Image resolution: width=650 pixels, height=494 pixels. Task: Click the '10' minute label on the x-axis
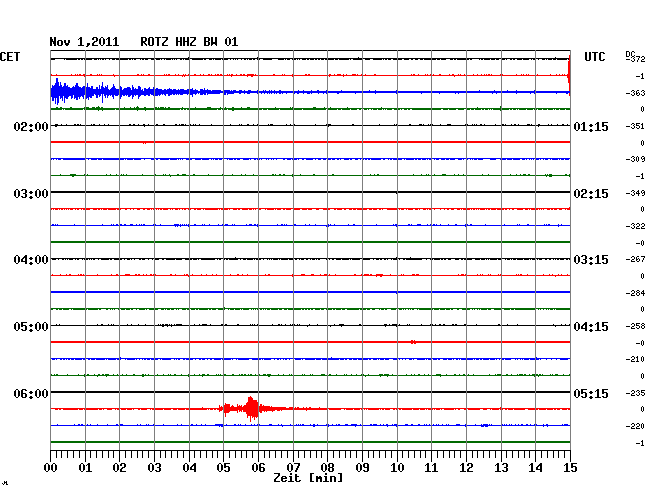click(x=397, y=468)
